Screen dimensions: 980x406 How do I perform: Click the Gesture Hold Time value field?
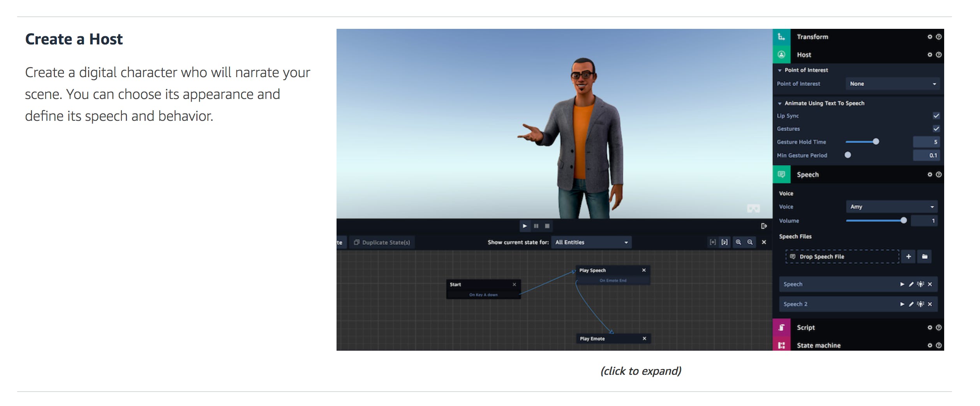(926, 142)
